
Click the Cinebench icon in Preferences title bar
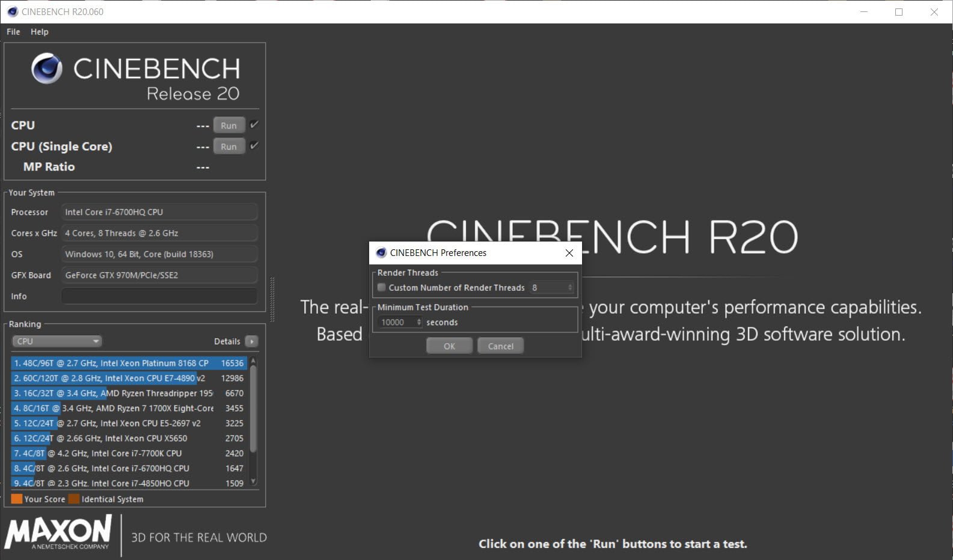tap(381, 253)
